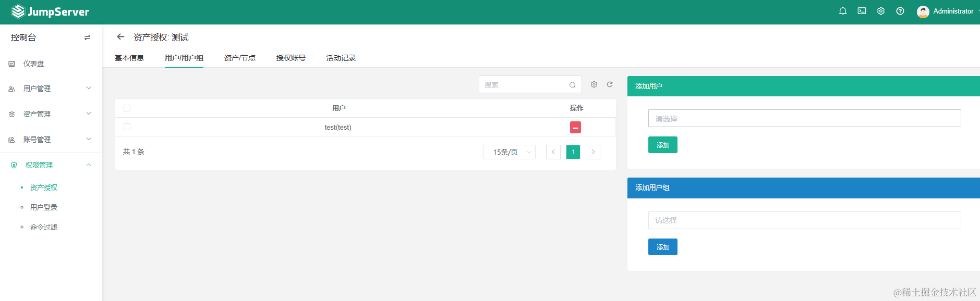
Task: Click the 仪表盘 dashboard icon
Action: (x=11, y=64)
